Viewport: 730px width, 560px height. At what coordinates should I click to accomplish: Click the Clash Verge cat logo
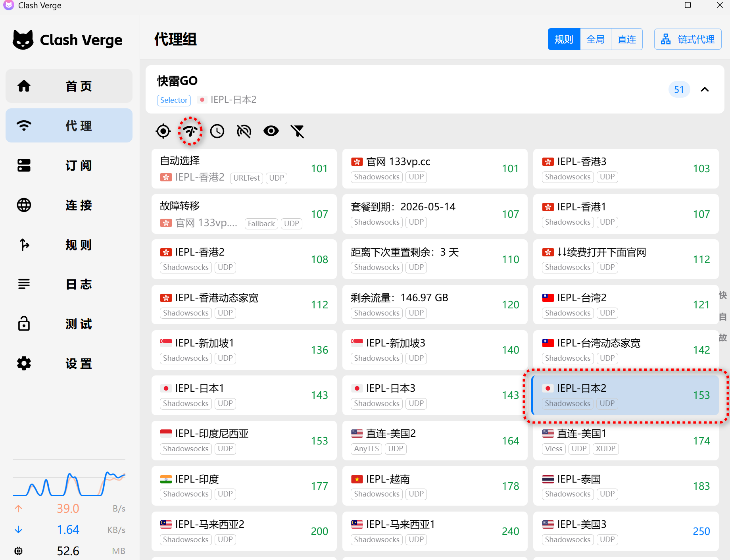(23, 40)
